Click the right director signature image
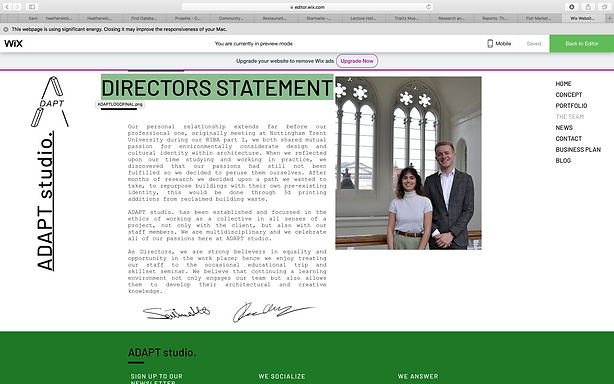Image resolution: width=614 pixels, height=384 pixels. coord(274,312)
